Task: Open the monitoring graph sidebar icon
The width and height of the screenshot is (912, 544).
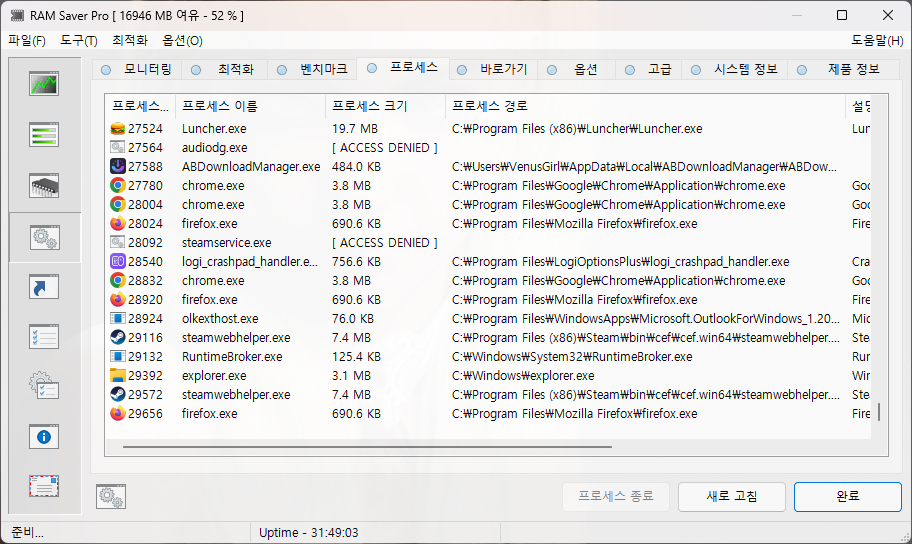Action: [44, 84]
